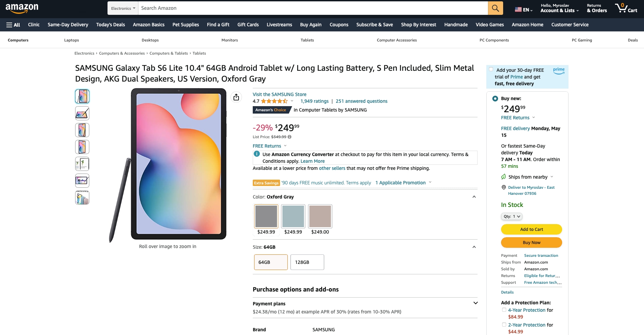This screenshot has height=335, width=644.
Task: Click the List Price info icon
Action: [x=289, y=137]
